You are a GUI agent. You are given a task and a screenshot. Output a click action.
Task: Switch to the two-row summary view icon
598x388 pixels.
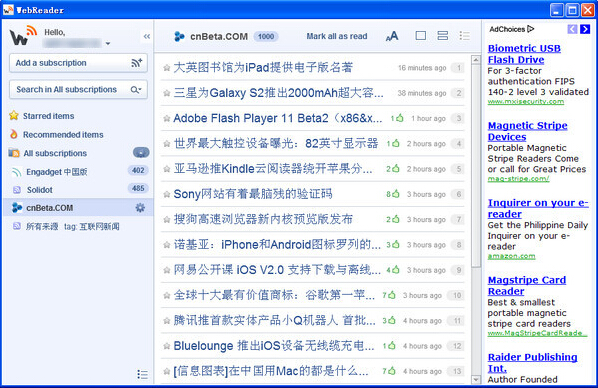pyautogui.click(x=442, y=36)
